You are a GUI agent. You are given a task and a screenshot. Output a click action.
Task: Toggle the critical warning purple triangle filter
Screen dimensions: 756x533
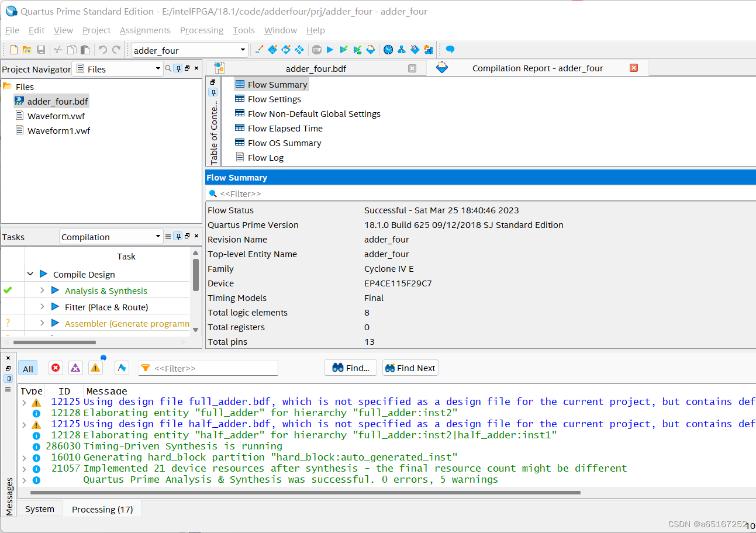pyautogui.click(x=75, y=368)
